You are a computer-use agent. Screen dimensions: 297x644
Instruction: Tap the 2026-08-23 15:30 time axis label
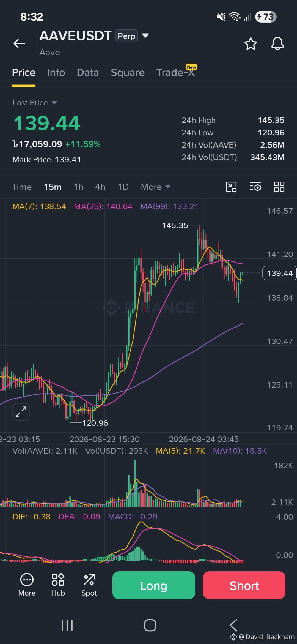(x=105, y=439)
